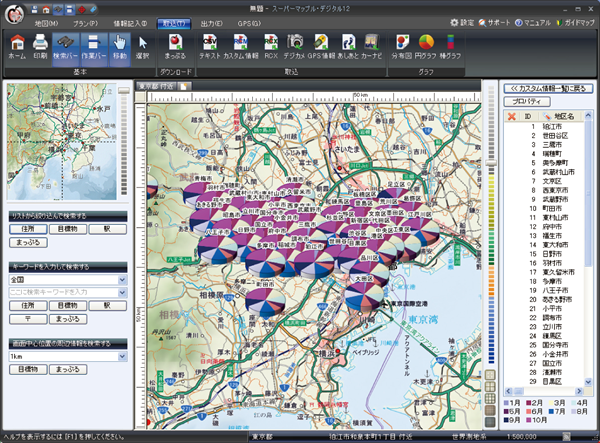Select the 移動 (Move) hand tool

[118, 46]
